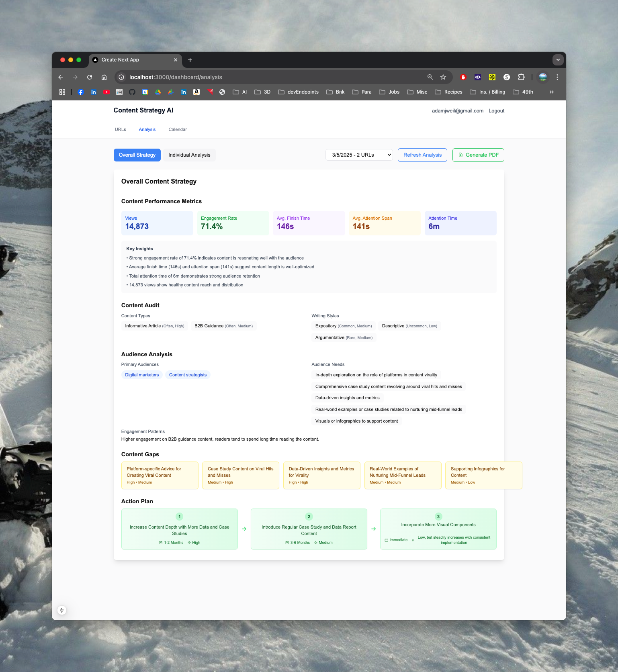Click the browser forward arrow
The width and height of the screenshot is (618, 672).
click(75, 77)
